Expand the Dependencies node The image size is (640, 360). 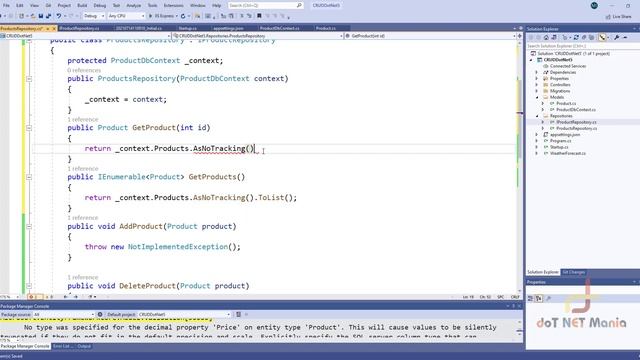[537, 72]
